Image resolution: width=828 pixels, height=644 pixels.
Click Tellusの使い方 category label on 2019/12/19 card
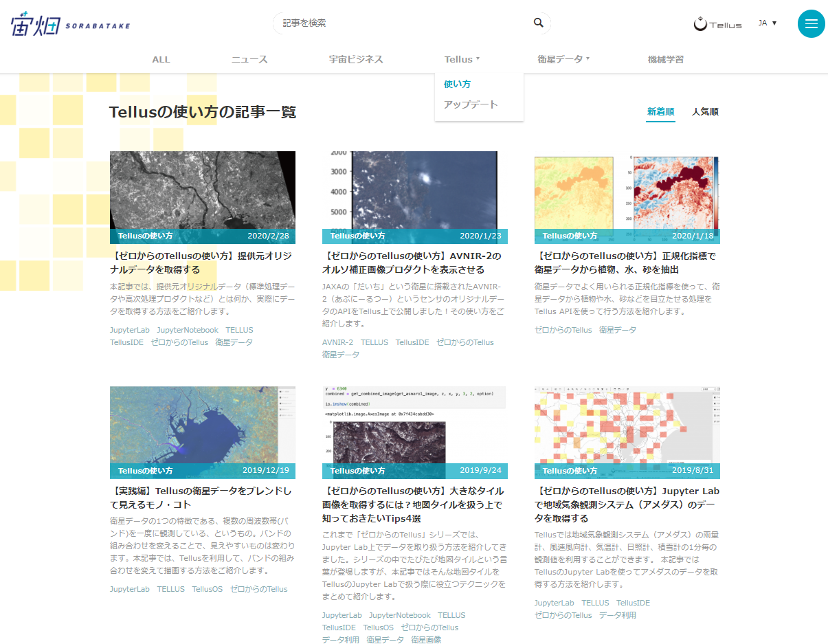[x=145, y=471]
